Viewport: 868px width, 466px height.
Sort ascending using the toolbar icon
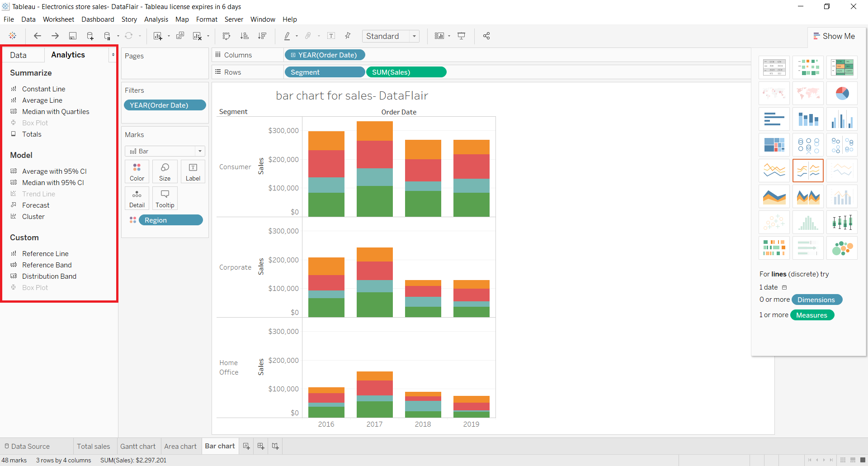(244, 36)
